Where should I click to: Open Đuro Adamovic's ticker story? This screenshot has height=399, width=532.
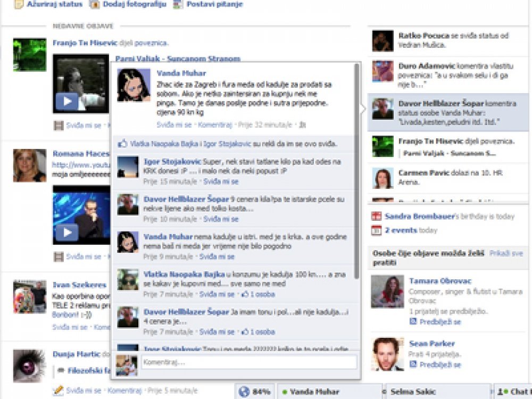pyautogui.click(x=448, y=75)
